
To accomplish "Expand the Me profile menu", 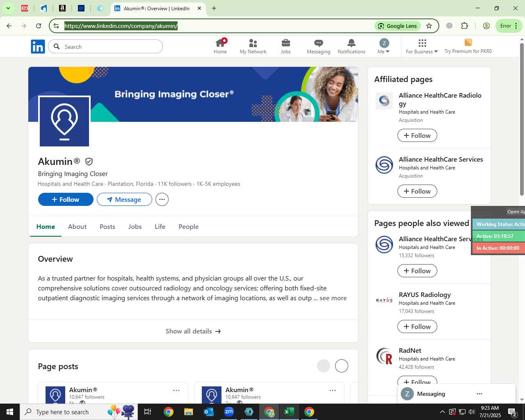I will [384, 46].
